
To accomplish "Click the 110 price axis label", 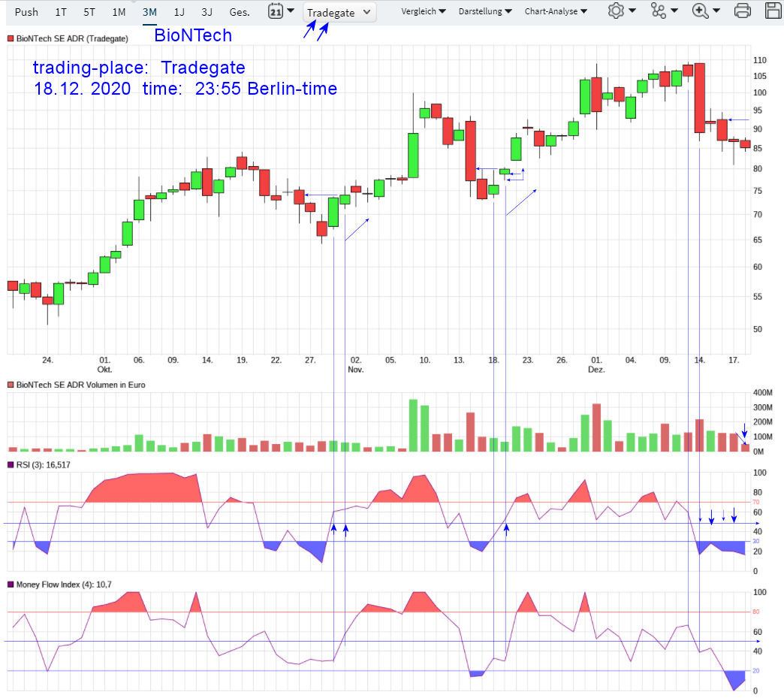I will coord(759,60).
